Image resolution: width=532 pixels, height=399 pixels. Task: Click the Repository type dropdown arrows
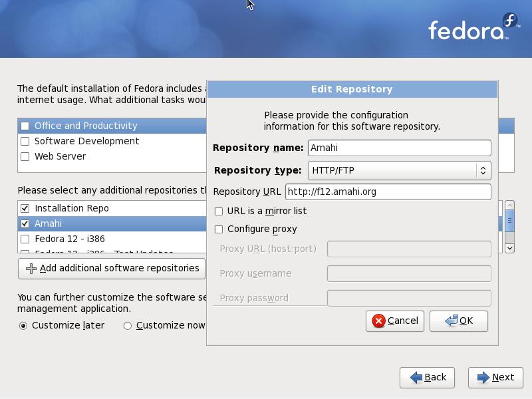click(x=483, y=170)
